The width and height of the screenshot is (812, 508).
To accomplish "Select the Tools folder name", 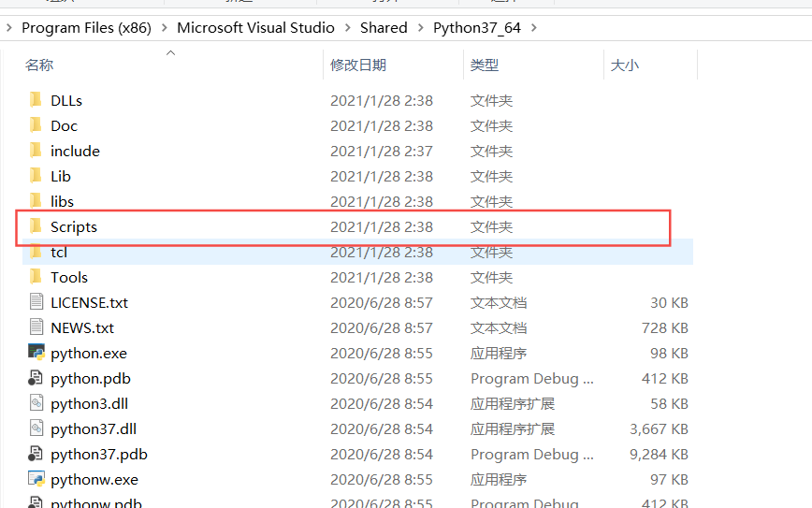I will (69, 278).
